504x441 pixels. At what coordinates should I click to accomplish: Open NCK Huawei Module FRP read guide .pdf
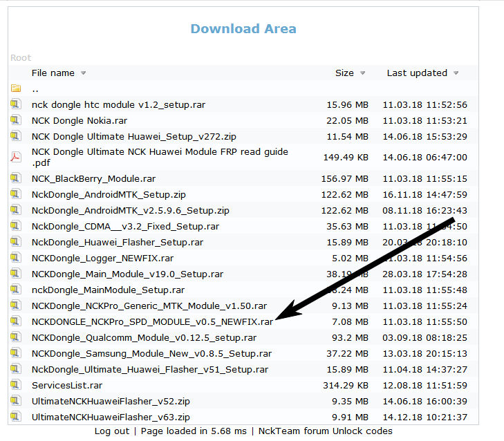click(x=160, y=157)
